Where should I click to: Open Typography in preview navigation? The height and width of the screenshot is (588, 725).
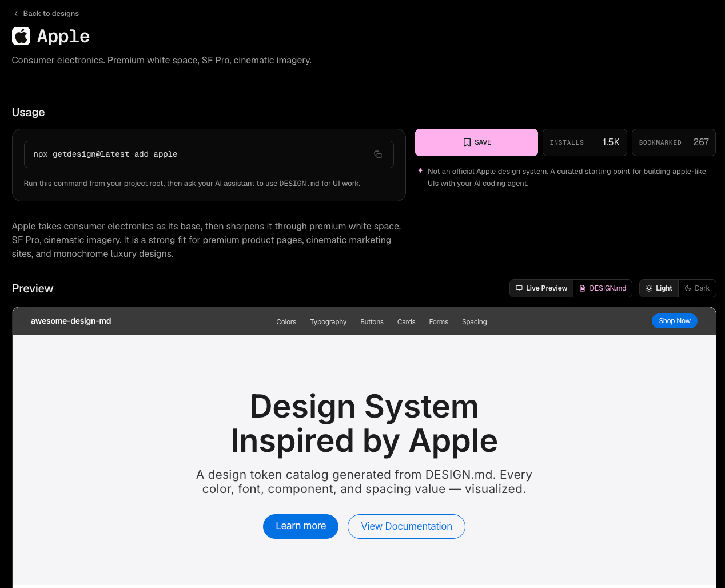[328, 322]
